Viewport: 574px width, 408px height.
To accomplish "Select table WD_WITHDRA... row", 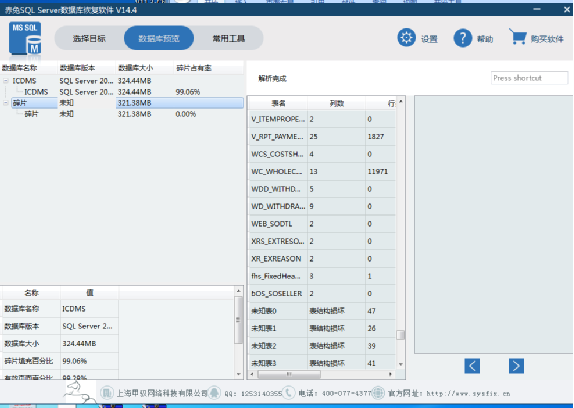I will click(x=322, y=206).
